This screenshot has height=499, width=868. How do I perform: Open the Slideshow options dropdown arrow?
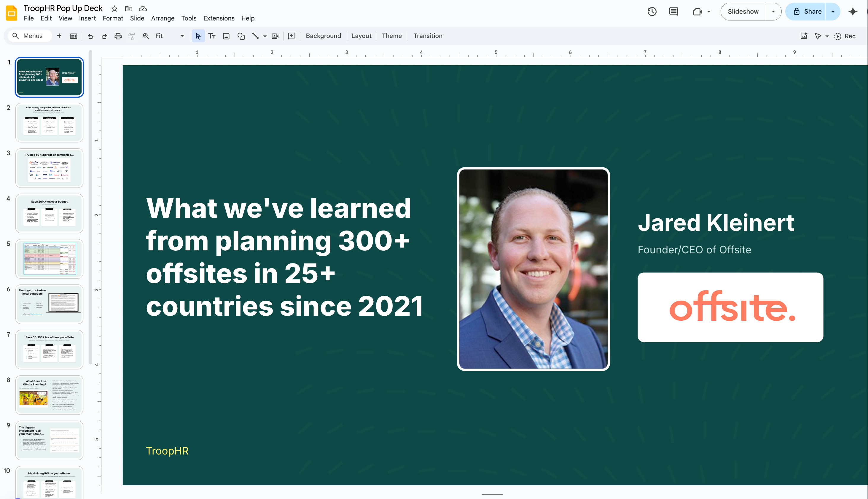point(773,12)
